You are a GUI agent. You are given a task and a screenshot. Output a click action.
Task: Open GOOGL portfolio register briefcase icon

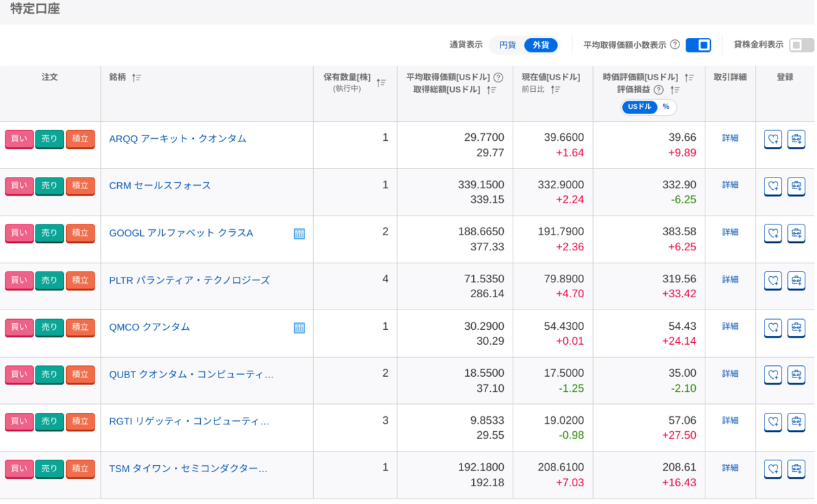coord(796,233)
